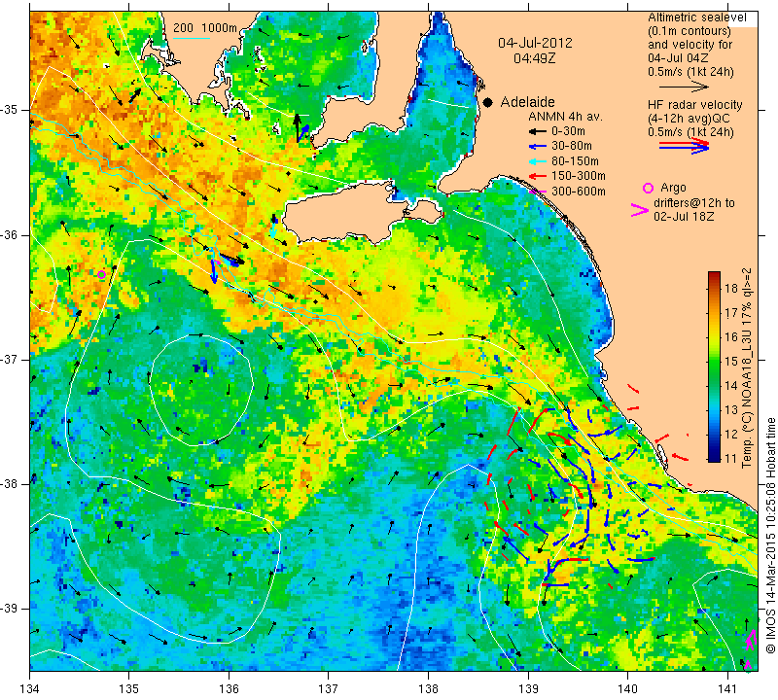Click the dark blue bottom of temperature colorbar
This screenshot has width=778, height=700.
pos(714,457)
